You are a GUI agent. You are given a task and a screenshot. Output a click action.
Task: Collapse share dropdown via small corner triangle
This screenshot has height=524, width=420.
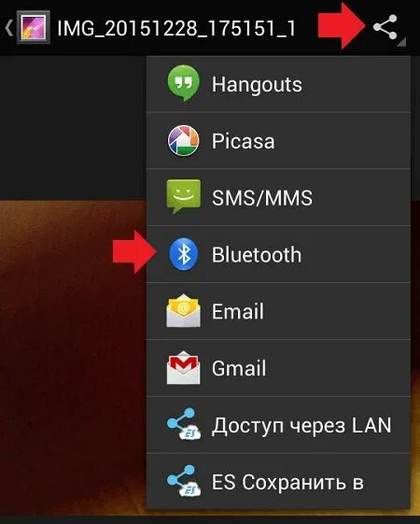coord(402,42)
